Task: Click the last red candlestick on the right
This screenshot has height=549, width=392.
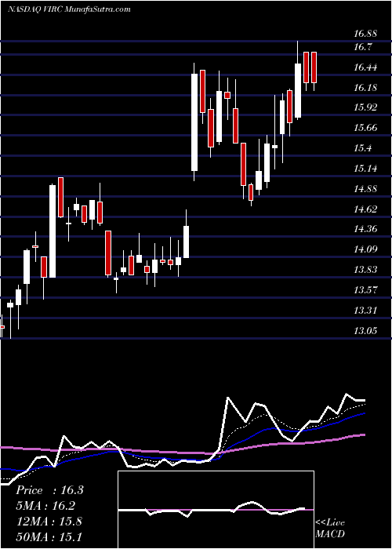Action: [x=314, y=67]
